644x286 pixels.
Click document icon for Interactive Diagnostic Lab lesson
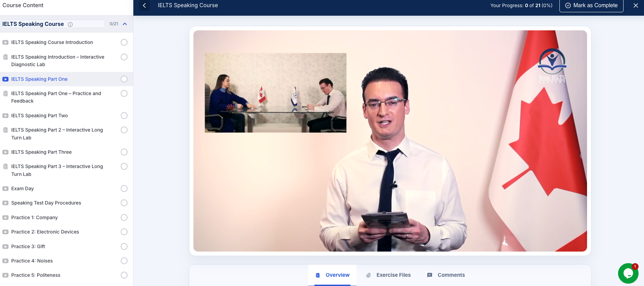click(5, 57)
